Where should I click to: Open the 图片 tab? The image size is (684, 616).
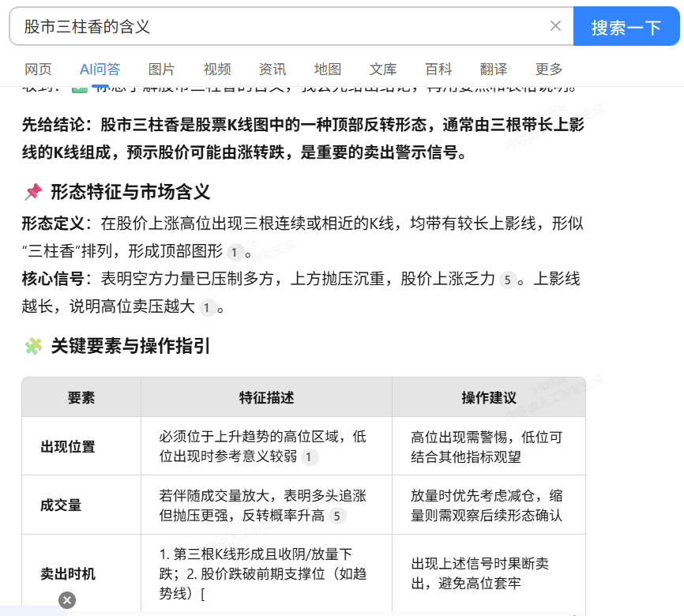[161, 69]
